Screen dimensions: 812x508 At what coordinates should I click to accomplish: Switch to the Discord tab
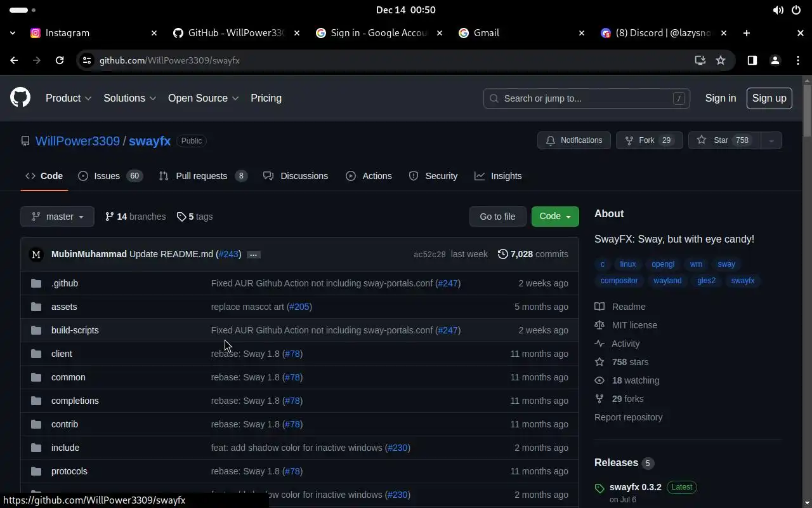[664, 33]
